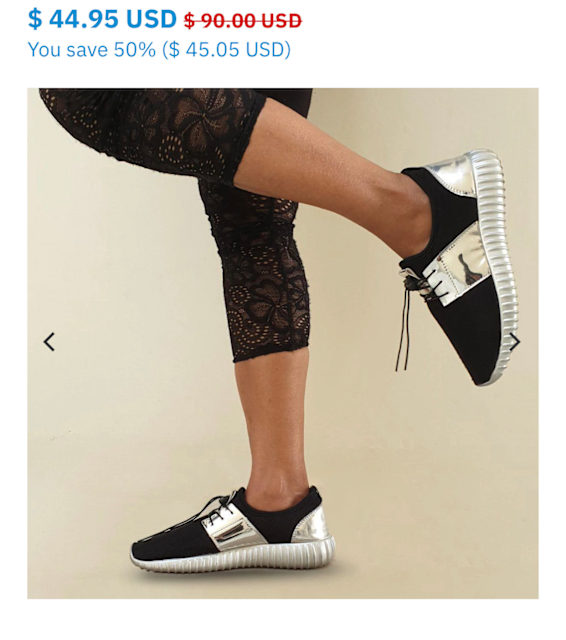This screenshot has height=640, width=566.
Task: Click the ($ 45.05 USD) savings amount
Action: 226,49
